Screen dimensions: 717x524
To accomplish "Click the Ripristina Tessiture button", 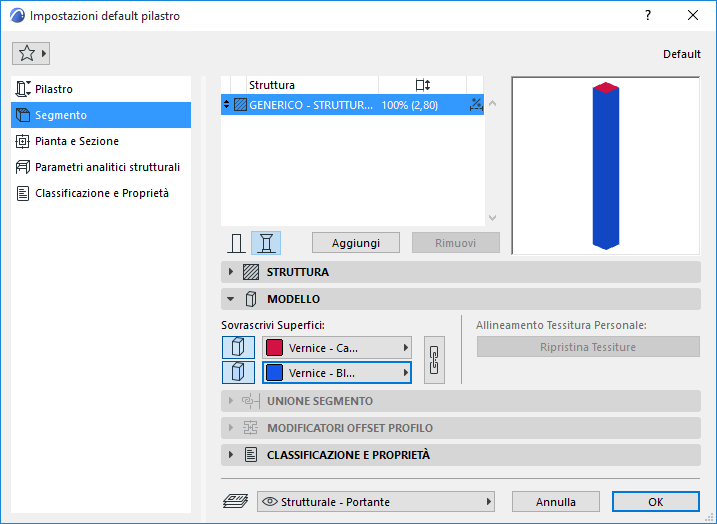I will pyautogui.click(x=588, y=347).
